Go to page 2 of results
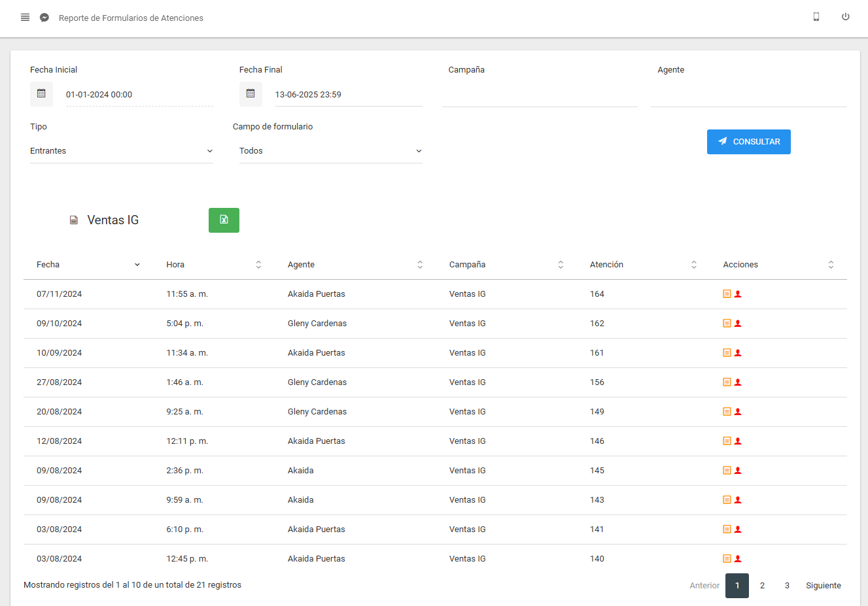 (x=762, y=586)
